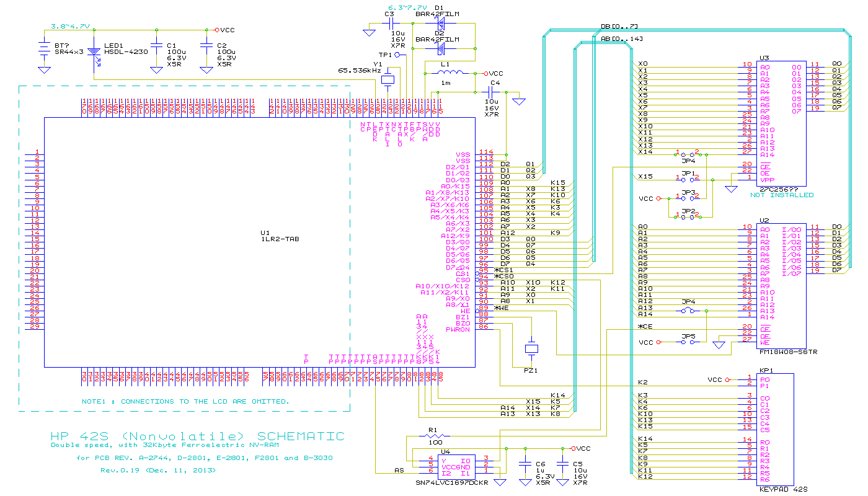868x496 pixels.
Task: Select the C6 1u capacitor symbol
Action: 525,463
